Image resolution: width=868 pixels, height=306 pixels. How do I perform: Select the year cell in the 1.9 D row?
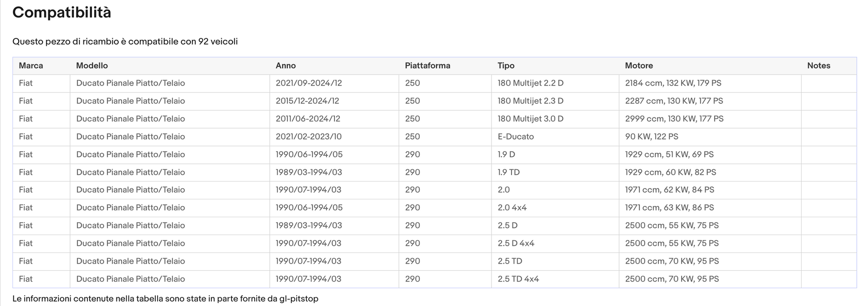coord(334,155)
